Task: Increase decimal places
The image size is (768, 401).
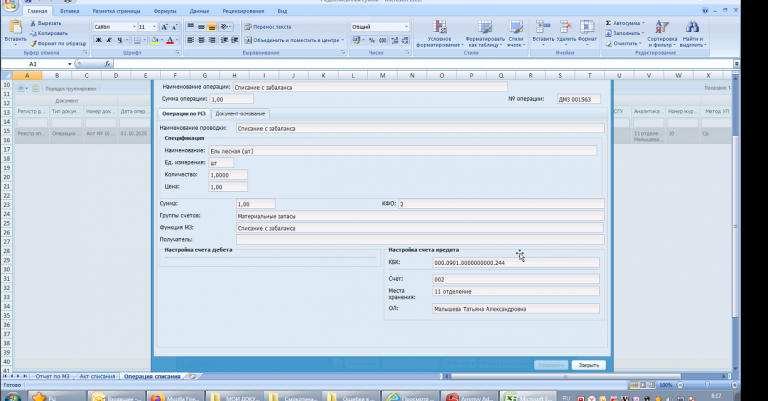Action: [395, 40]
